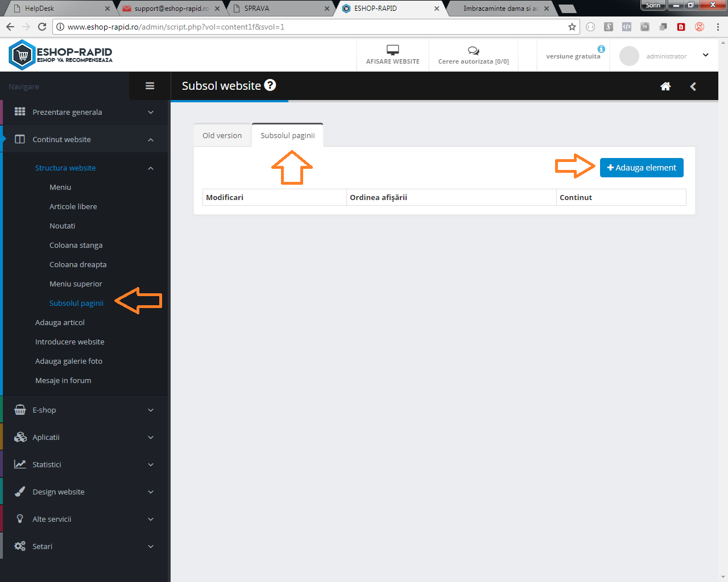Open Meniu superior in sidebar
Screen dimensions: 728x582
coord(76,284)
